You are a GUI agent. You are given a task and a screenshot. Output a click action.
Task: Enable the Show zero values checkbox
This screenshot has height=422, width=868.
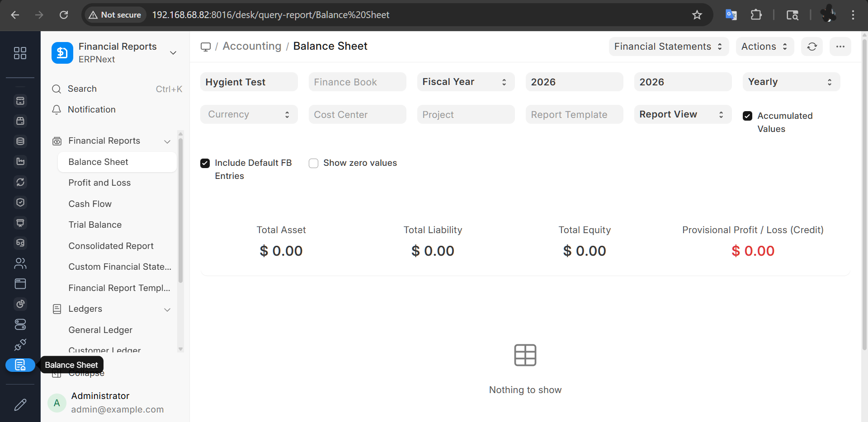313,163
